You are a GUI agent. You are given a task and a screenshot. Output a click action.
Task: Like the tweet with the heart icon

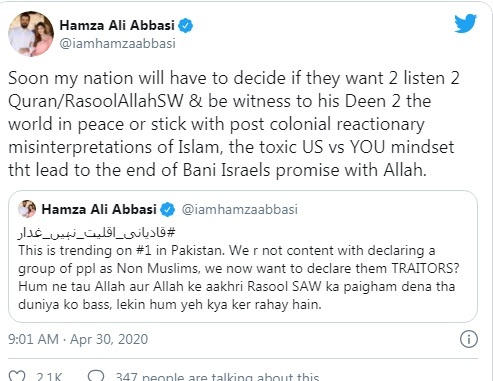pos(17,376)
